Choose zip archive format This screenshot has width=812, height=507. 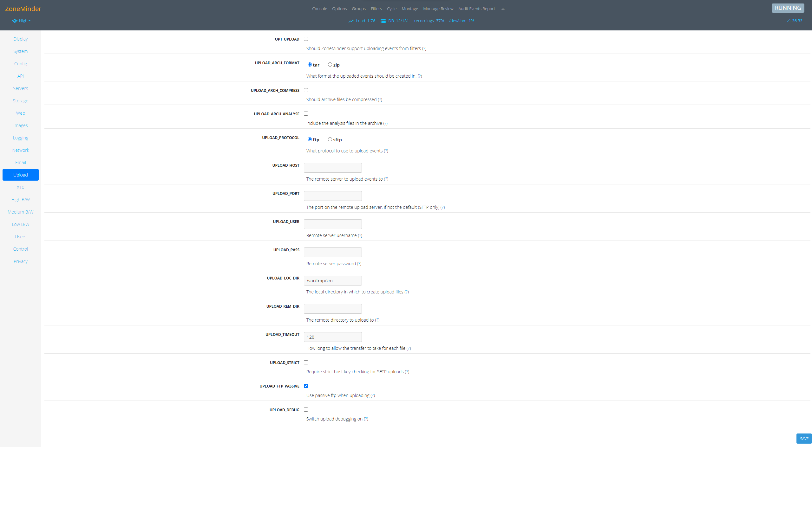tap(330, 64)
